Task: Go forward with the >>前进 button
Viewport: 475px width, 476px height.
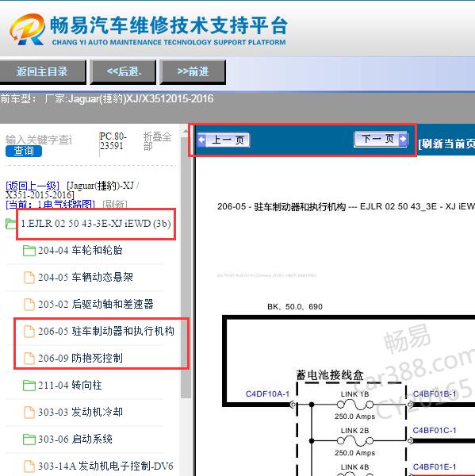Action: point(193,72)
